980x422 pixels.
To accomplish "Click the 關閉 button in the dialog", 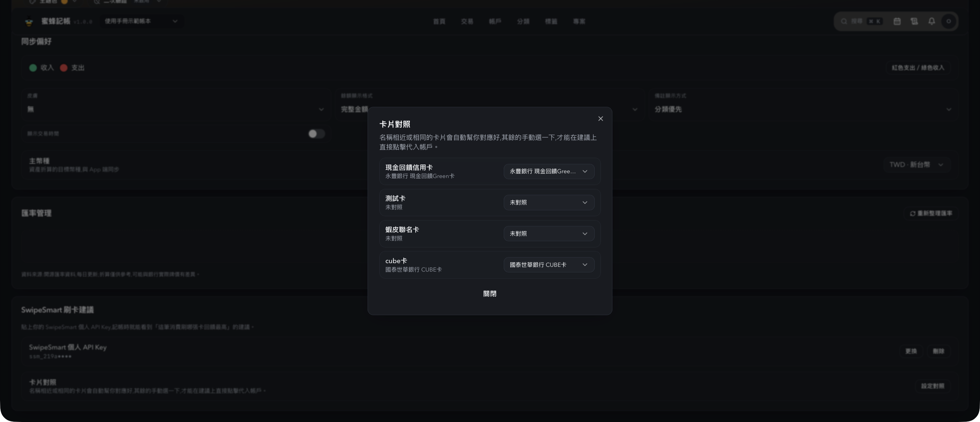I will pyautogui.click(x=490, y=294).
